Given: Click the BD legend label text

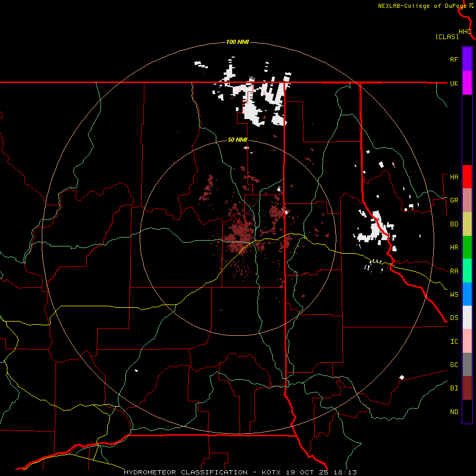Looking at the screenshot, I should point(454,224).
